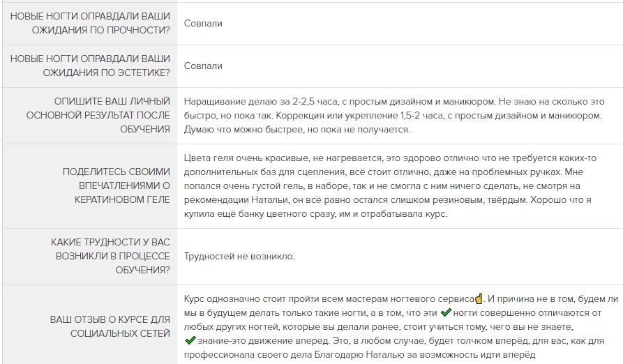This screenshot has height=364, width=623.
Task: Click label 'ВАШ ОТЗЫВ О КУРСЕ ДЛЯ СОЦИАЛЬНЫХ СЕТЕЙ'
Action: (x=110, y=326)
